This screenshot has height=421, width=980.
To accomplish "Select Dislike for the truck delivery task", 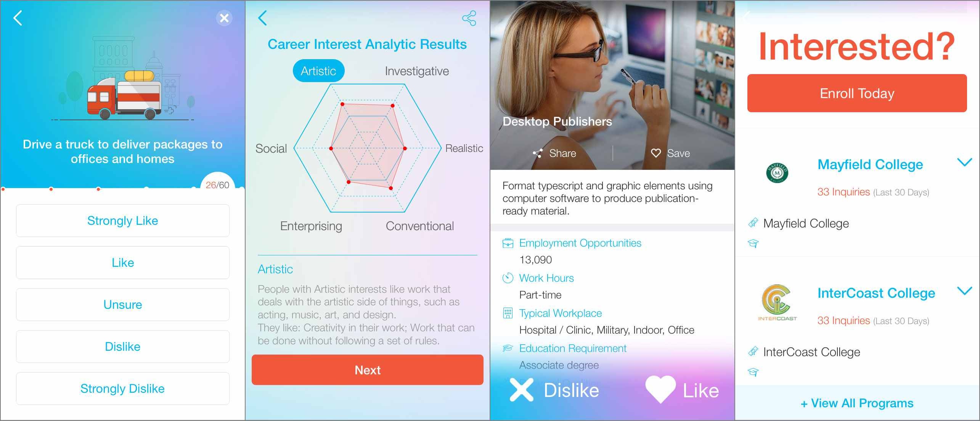I will (122, 347).
